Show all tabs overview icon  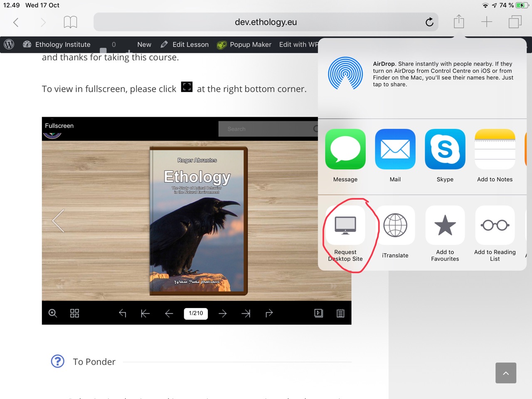pyautogui.click(x=515, y=22)
